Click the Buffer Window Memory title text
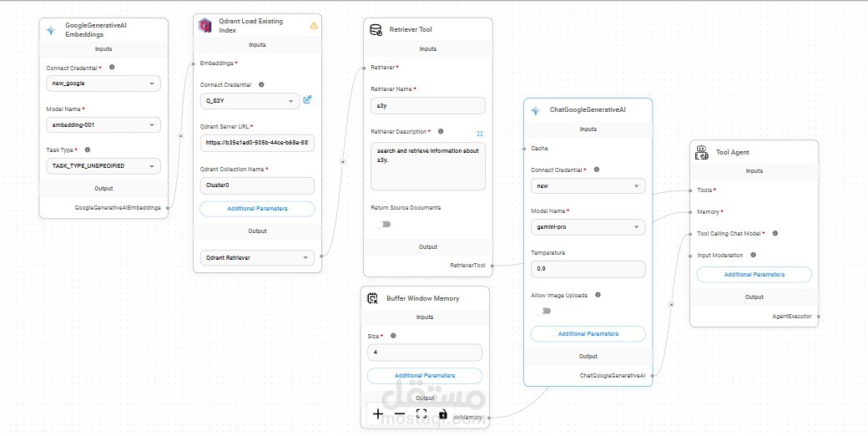The image size is (868, 436). 423,299
